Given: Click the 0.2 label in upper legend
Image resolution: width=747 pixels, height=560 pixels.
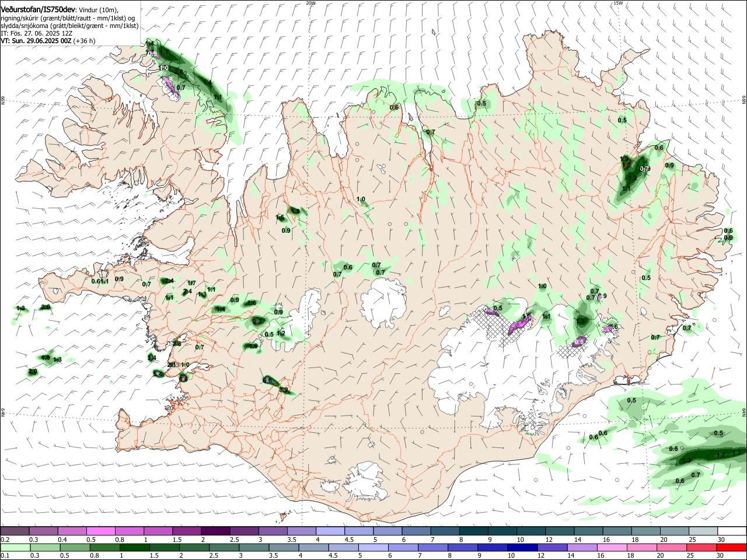Looking at the screenshot, I should pos(5,540).
